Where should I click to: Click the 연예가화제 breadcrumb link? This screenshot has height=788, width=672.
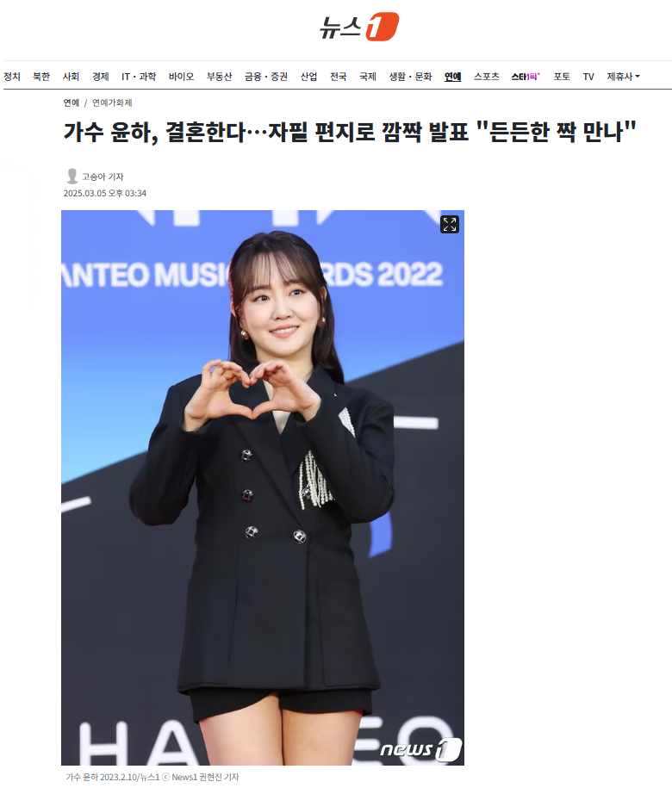(112, 102)
